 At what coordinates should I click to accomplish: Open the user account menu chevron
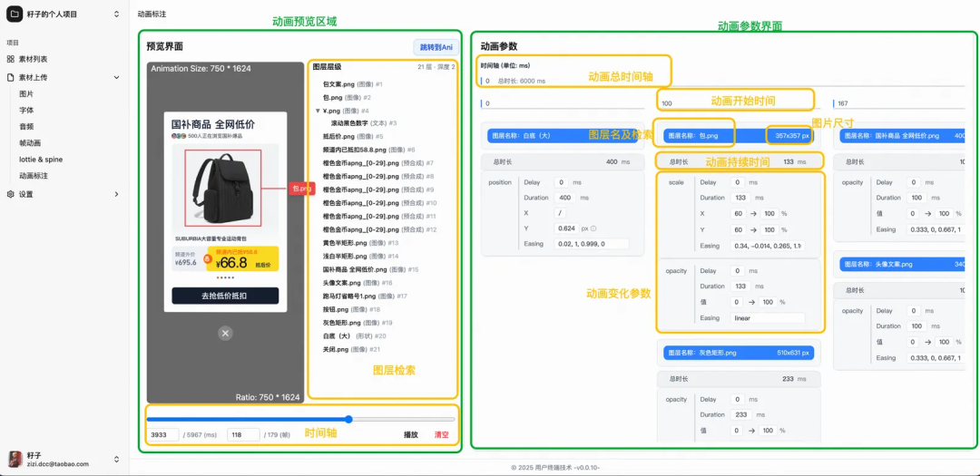click(x=116, y=459)
